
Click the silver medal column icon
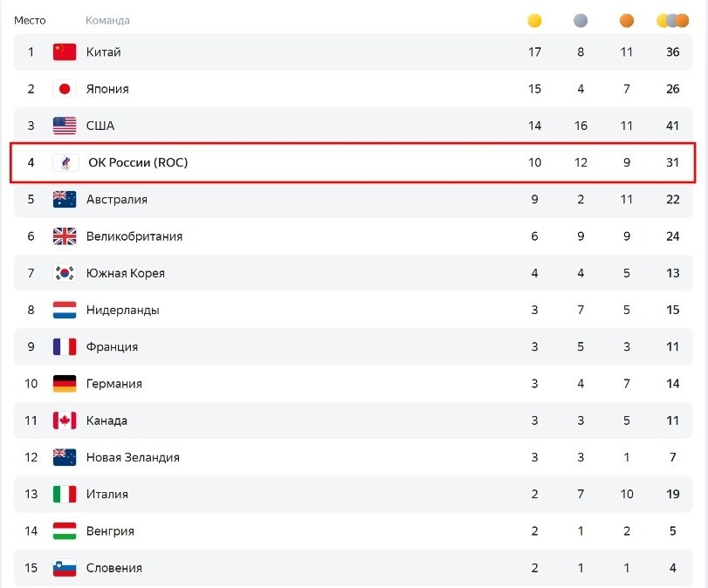click(x=581, y=20)
